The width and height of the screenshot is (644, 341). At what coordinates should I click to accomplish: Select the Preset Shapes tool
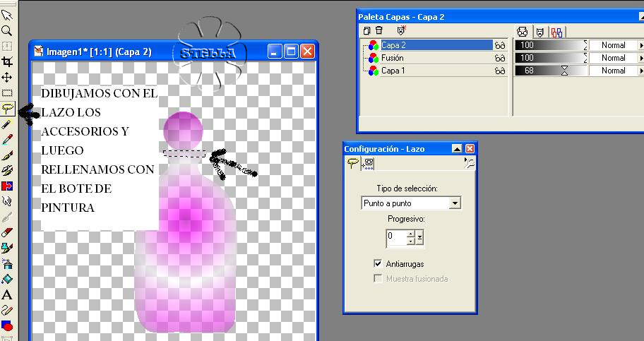point(7,325)
